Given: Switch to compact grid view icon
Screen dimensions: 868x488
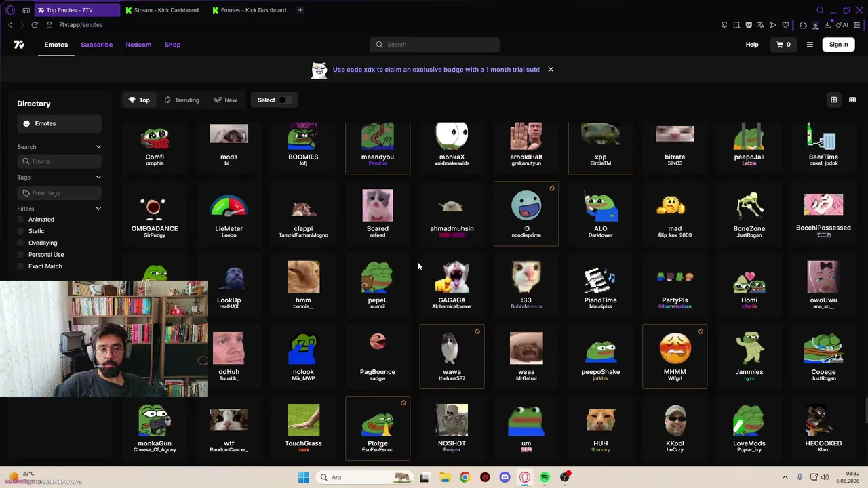Looking at the screenshot, I should pos(852,100).
